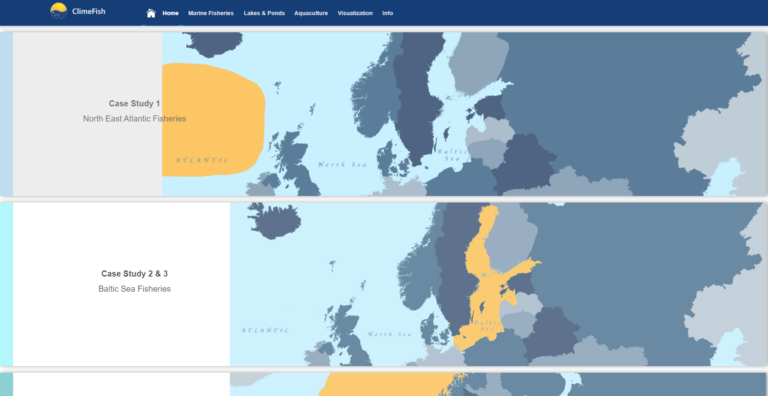Open the Marine Fisheries menu
Image resolution: width=768 pixels, height=396 pixels.
(211, 13)
